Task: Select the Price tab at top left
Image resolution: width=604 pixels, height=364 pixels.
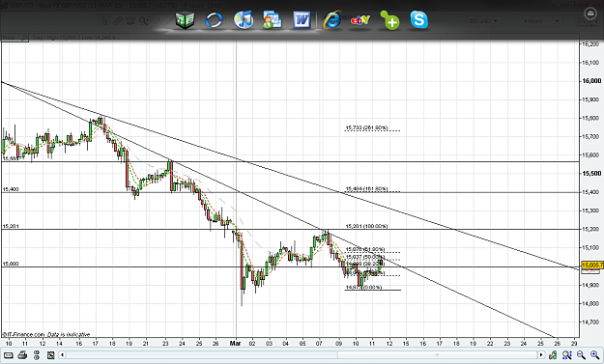Action: pos(14,38)
